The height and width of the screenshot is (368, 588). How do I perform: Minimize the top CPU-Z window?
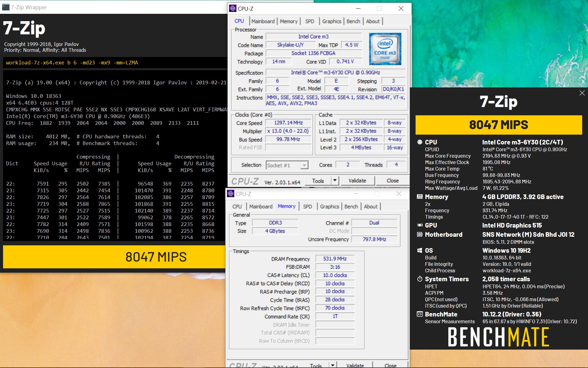click(358, 9)
